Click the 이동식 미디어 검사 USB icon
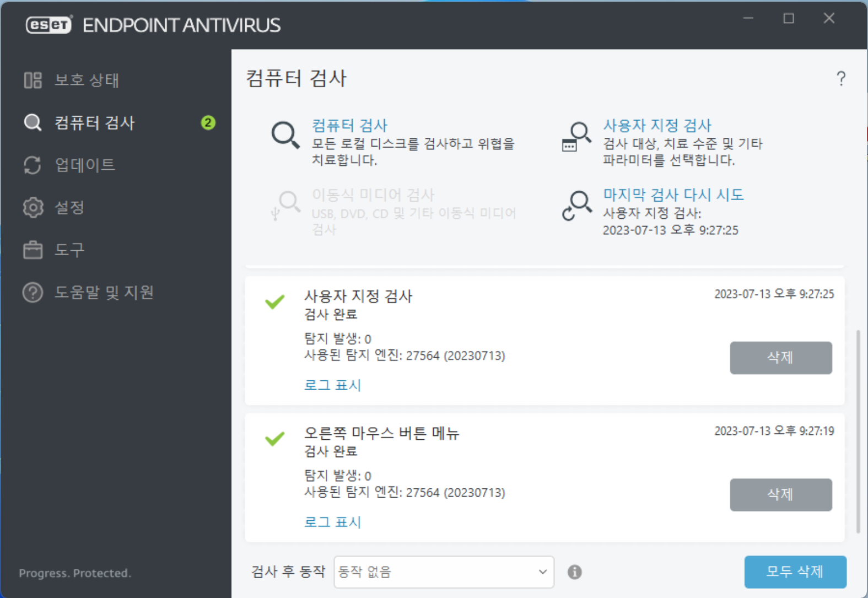The width and height of the screenshot is (868, 598). tap(285, 206)
